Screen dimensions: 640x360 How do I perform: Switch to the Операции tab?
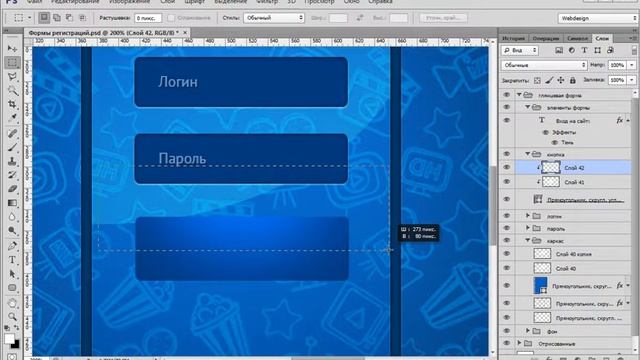point(546,38)
